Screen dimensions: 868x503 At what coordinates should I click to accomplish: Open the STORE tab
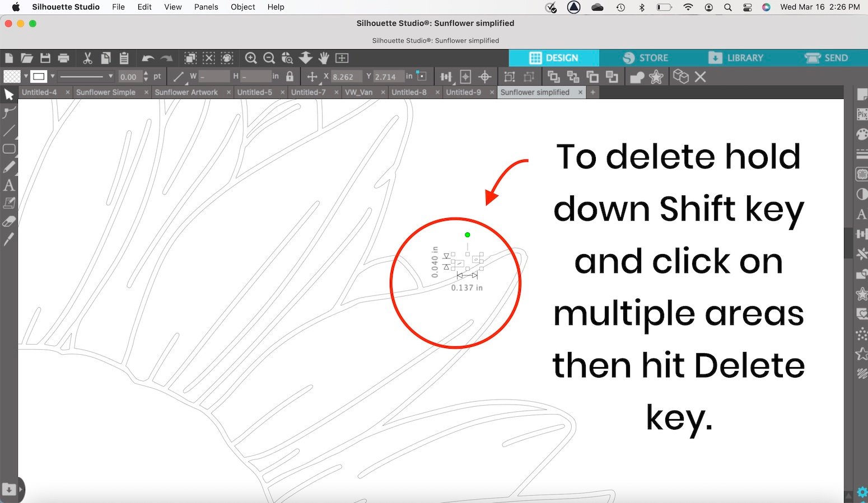click(x=645, y=58)
